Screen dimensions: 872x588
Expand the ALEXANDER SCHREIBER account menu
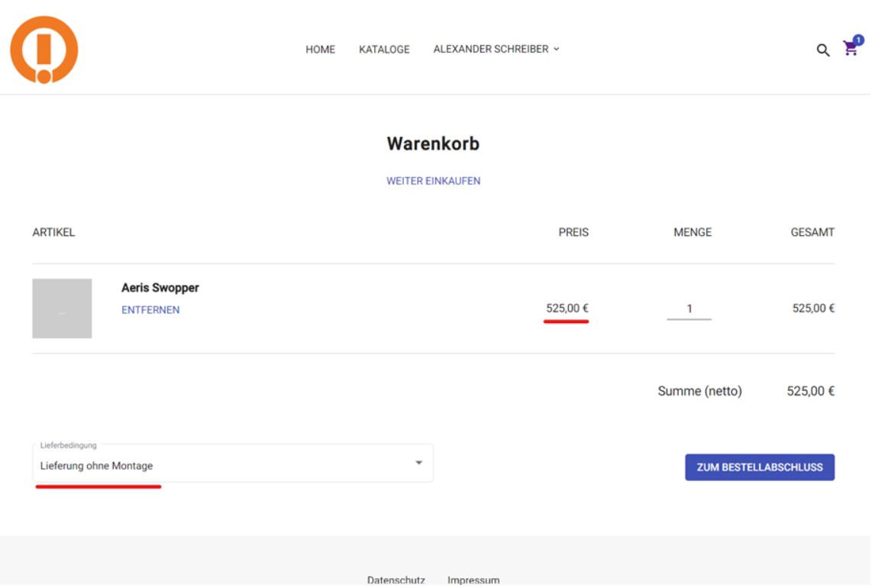pos(496,49)
